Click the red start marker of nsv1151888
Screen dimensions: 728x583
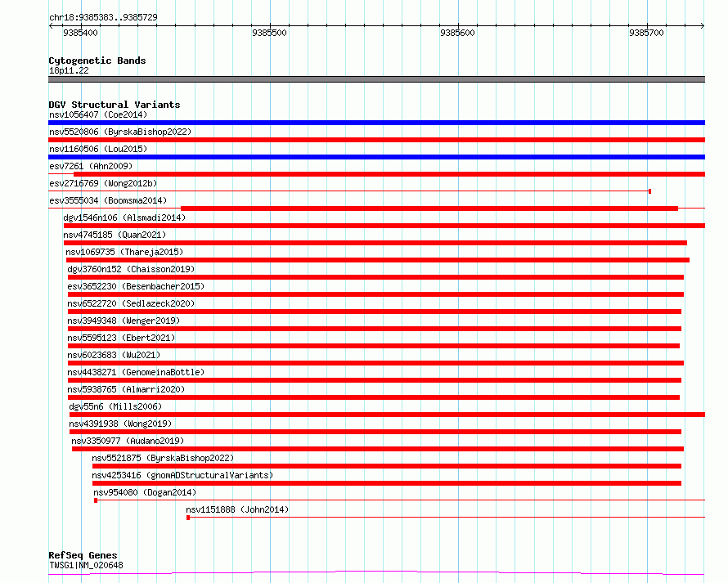[188, 518]
